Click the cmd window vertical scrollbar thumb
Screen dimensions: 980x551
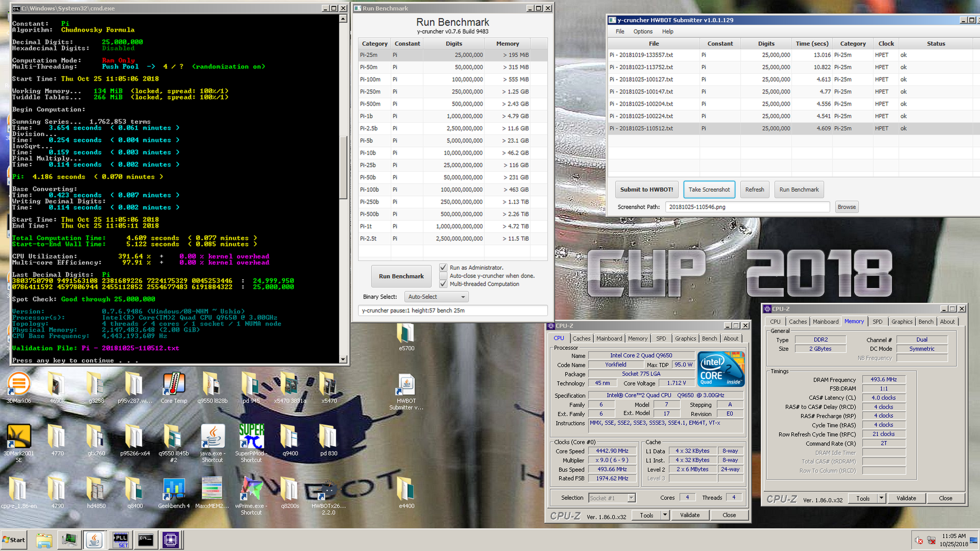click(x=344, y=168)
